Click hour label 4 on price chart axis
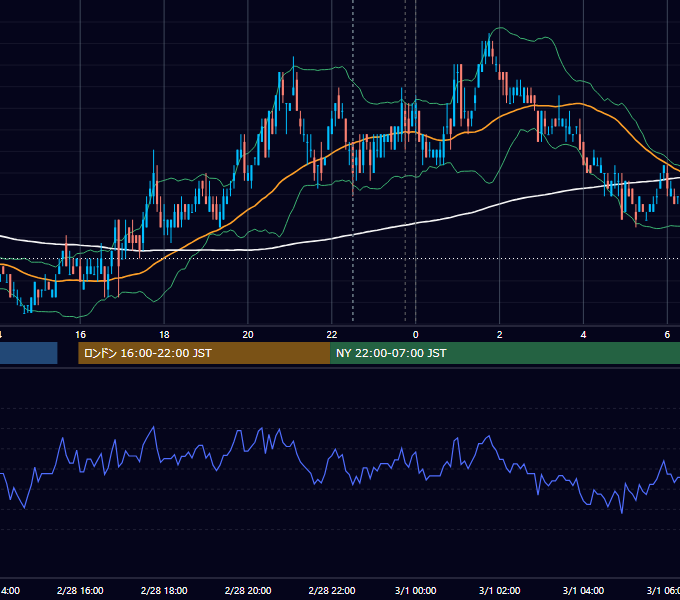The width and height of the screenshot is (680, 600). point(583,335)
